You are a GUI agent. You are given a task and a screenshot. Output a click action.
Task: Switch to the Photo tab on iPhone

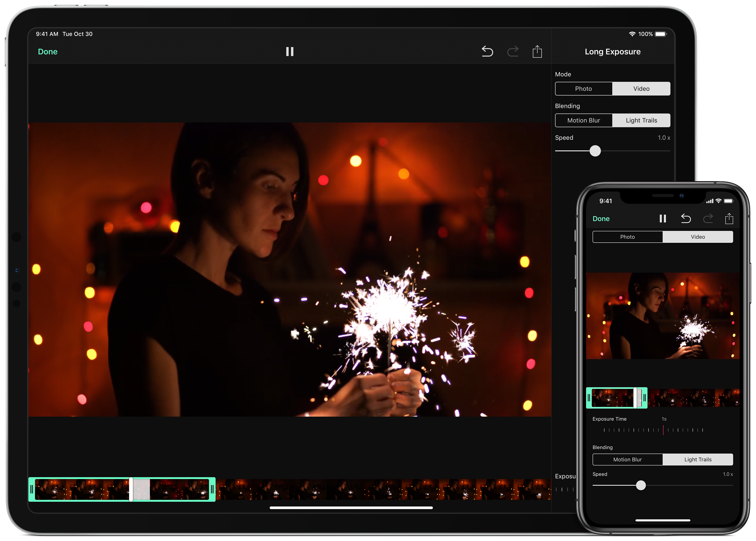pyautogui.click(x=627, y=237)
